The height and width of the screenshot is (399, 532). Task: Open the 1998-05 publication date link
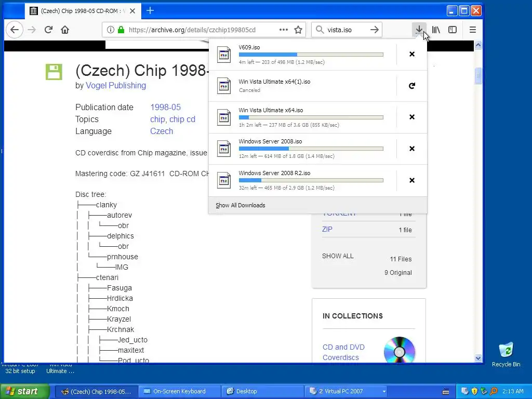pyautogui.click(x=165, y=107)
